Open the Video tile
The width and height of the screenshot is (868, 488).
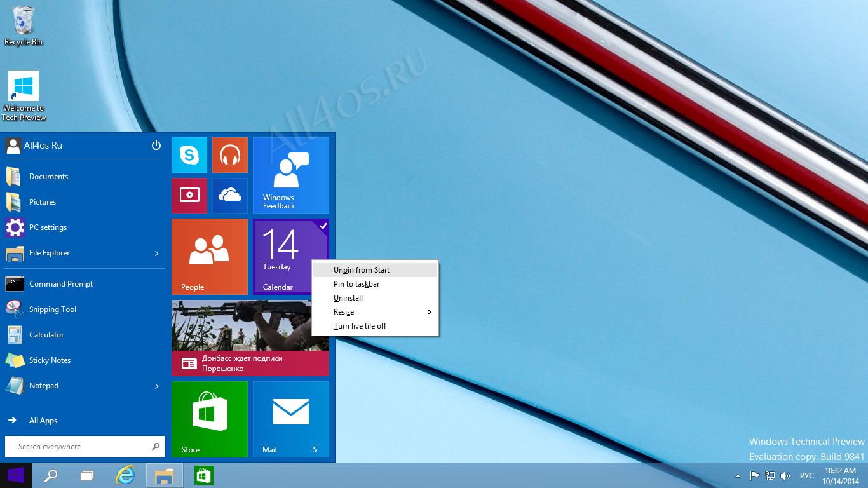pos(189,196)
